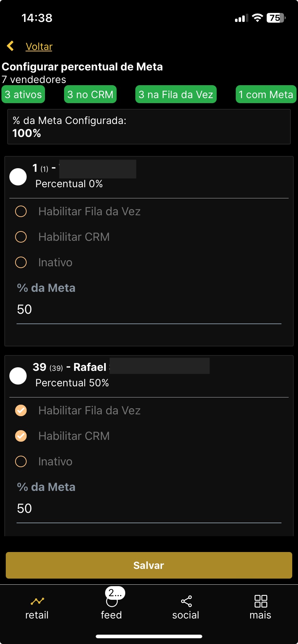Viewport: 298px width, 644px height.
Task: Open the retail chart icon tab
Action: [37, 601]
